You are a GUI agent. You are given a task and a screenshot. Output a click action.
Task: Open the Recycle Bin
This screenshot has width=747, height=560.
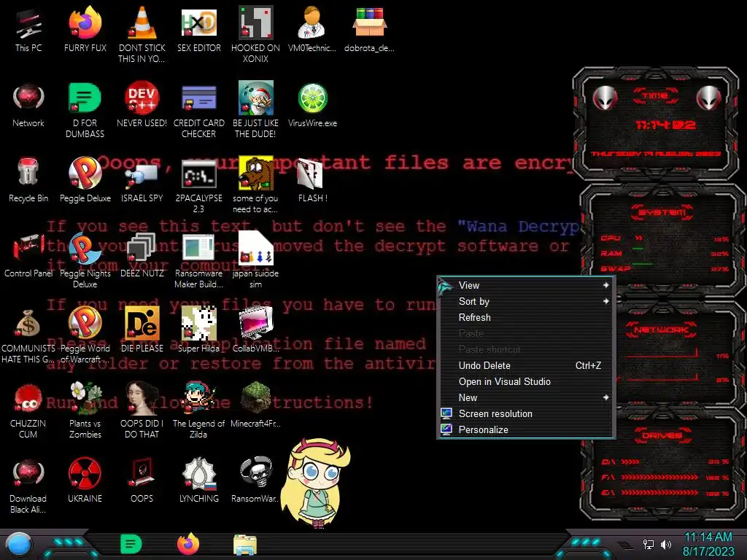28,180
